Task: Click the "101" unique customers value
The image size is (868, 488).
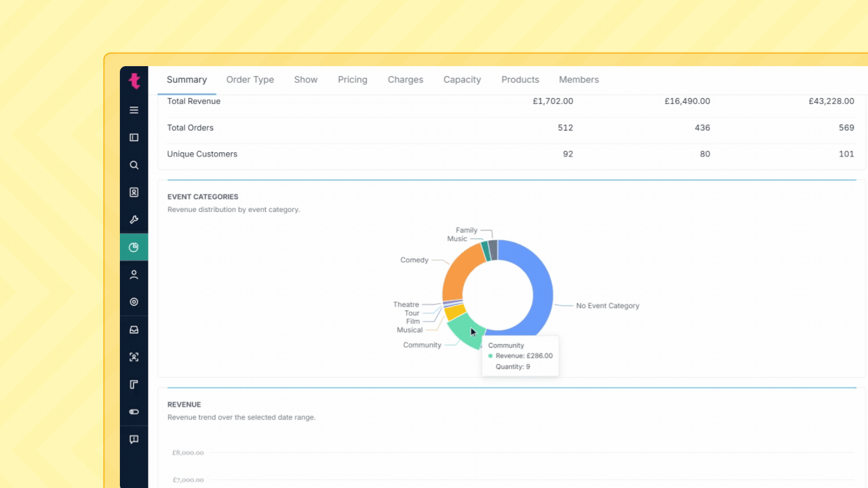Action: [x=846, y=154]
